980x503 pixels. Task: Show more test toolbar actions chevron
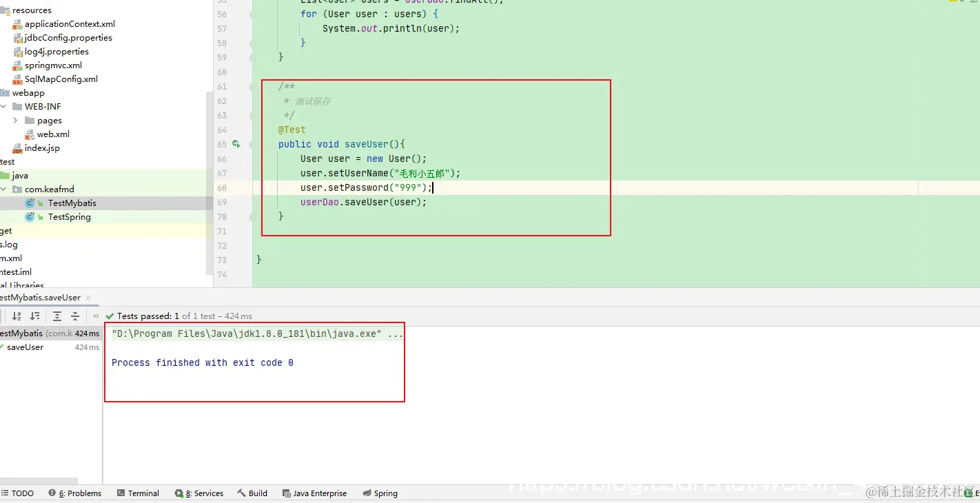click(x=96, y=316)
